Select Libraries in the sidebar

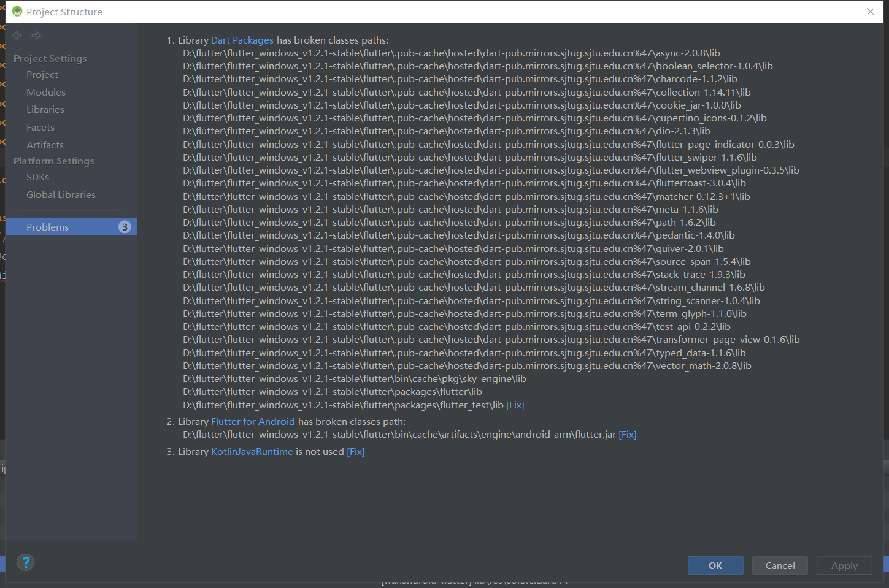coord(45,109)
